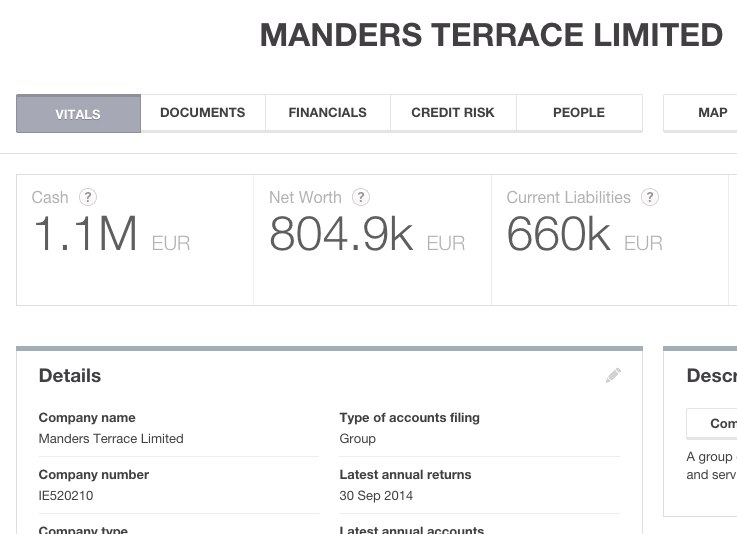Click the Manders Terrace Limited company name value
737x534 pixels.
pyautogui.click(x=111, y=439)
